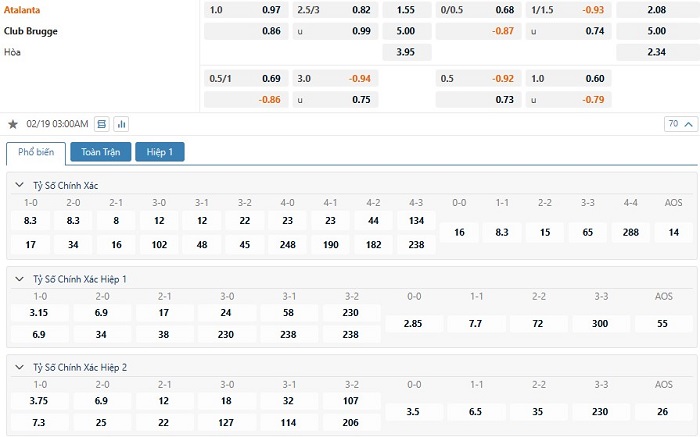Open the match details list icon

(101, 124)
